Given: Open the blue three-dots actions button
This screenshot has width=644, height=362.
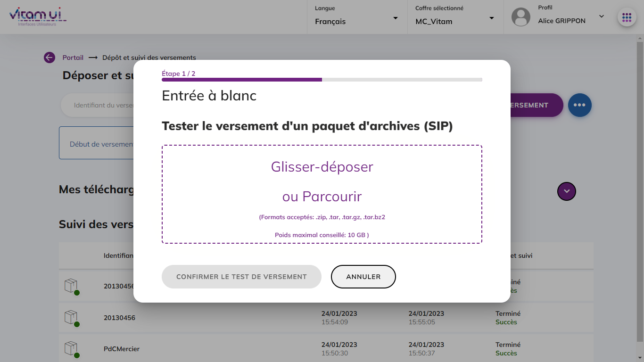Looking at the screenshot, I should pos(579,105).
